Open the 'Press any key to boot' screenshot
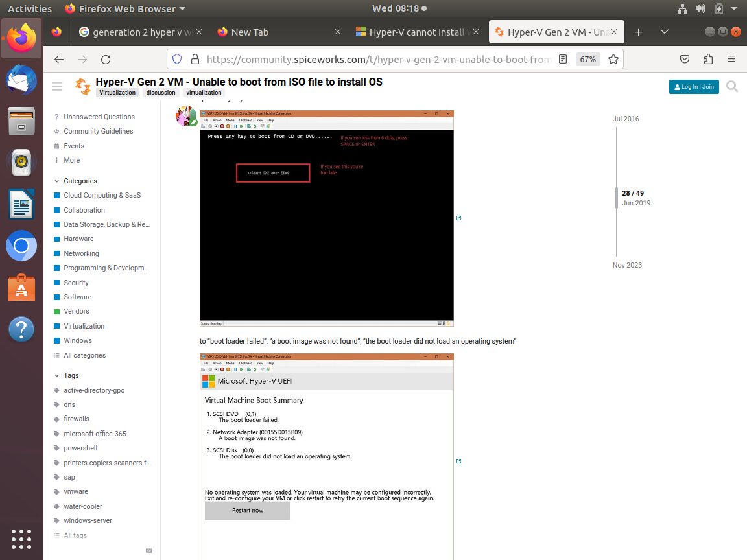The image size is (747, 560). [326, 218]
